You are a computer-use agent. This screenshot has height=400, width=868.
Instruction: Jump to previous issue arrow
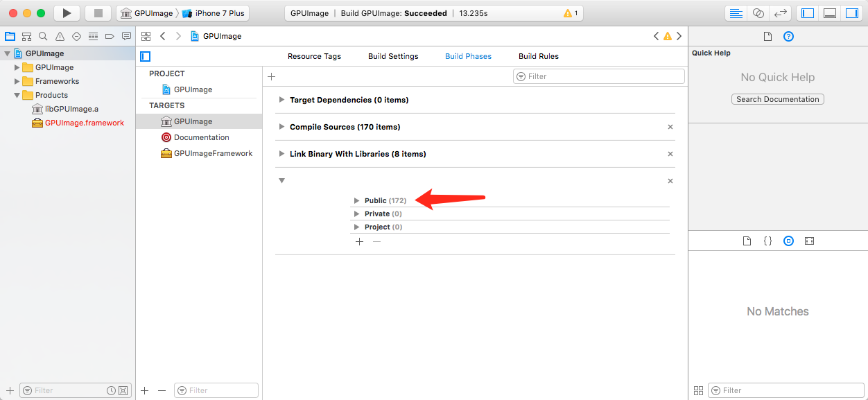click(x=656, y=36)
